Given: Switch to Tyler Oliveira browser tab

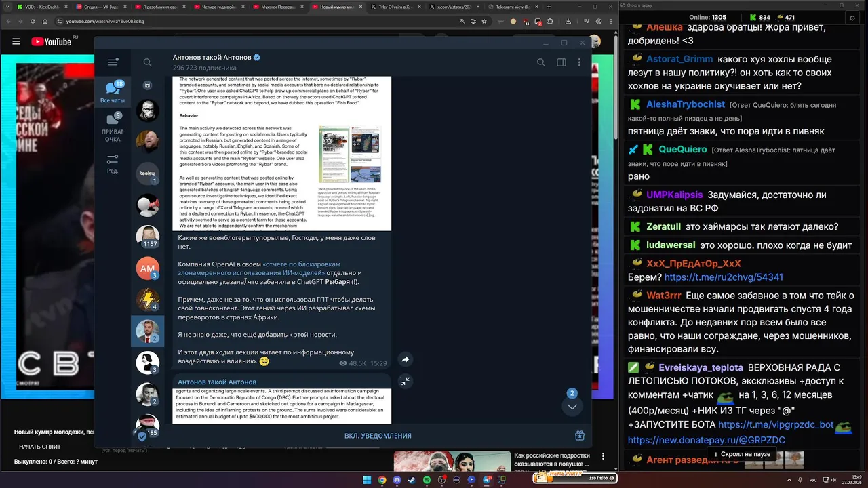Looking at the screenshot, I should click(x=395, y=7).
